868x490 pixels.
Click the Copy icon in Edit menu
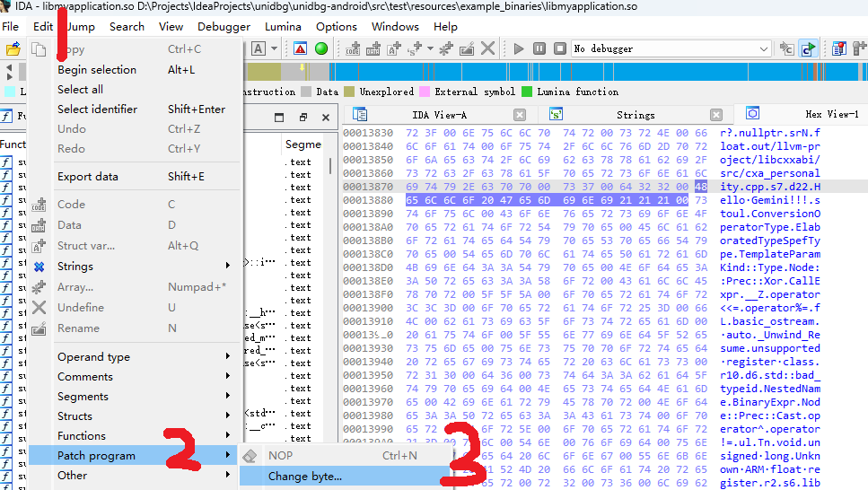39,48
